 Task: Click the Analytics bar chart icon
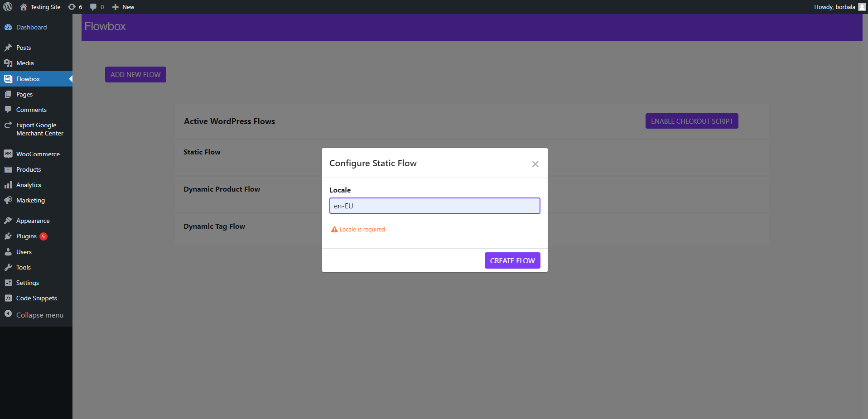[x=8, y=185]
